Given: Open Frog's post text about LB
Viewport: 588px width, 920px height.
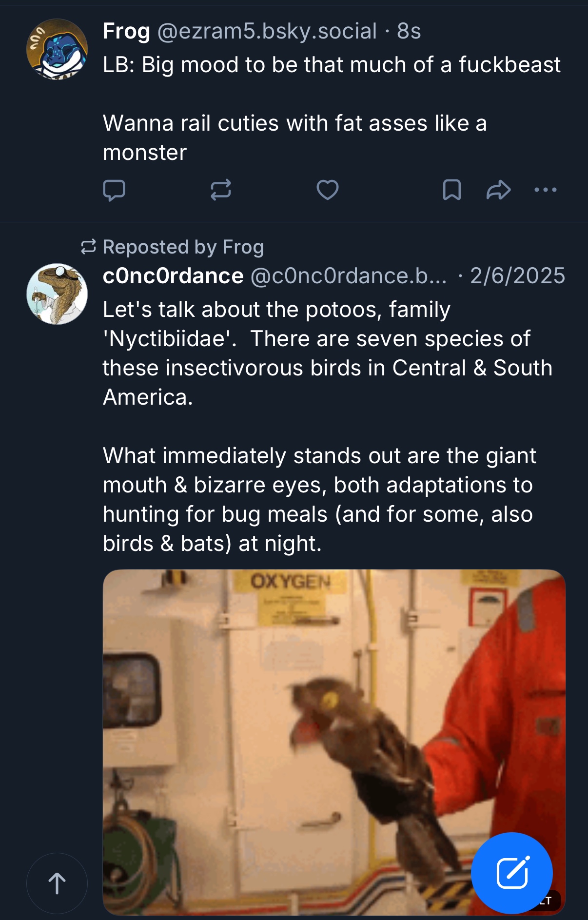Looking at the screenshot, I should coord(332,108).
